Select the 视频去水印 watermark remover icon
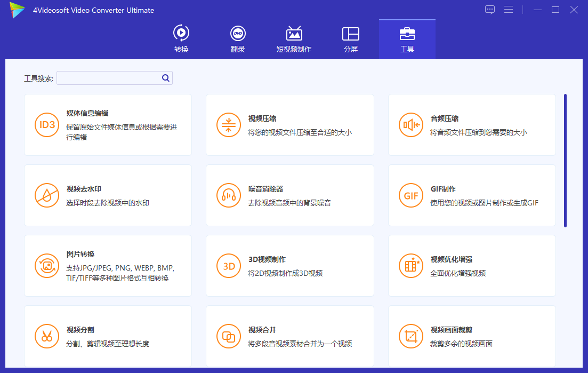588x373 pixels. pyautogui.click(x=47, y=195)
